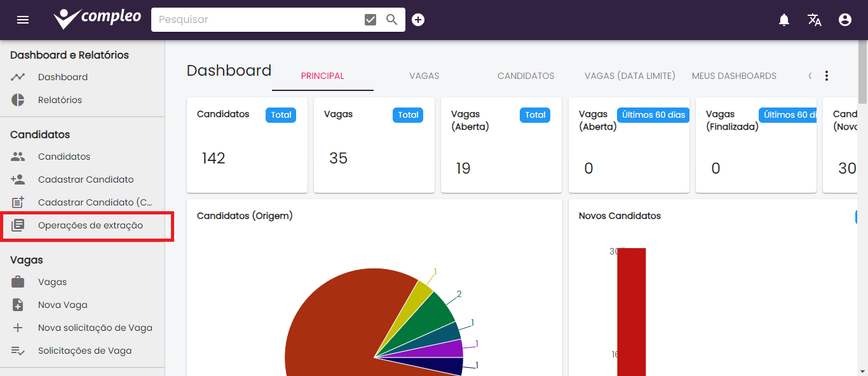Image resolution: width=868 pixels, height=376 pixels.
Task: Click into the Pesquisar search field
Action: (254, 20)
